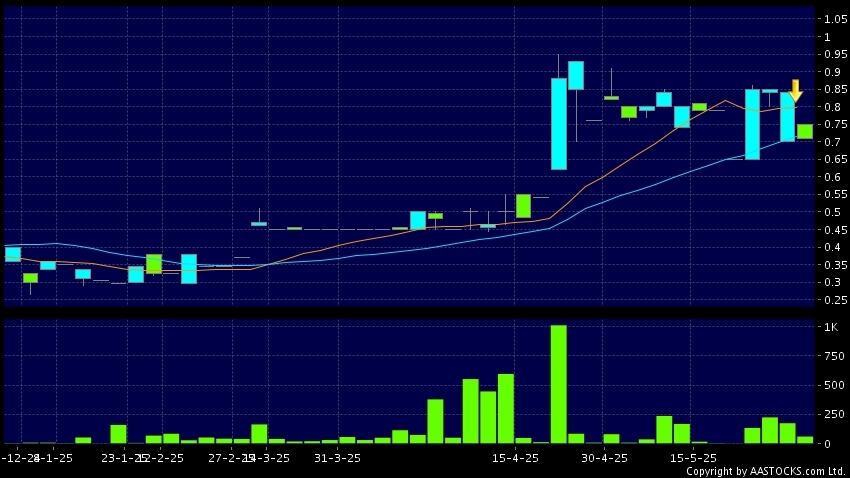This screenshot has width=850, height=478.
Task: Select the 0.55 price axis label
Action: pyautogui.click(x=835, y=195)
